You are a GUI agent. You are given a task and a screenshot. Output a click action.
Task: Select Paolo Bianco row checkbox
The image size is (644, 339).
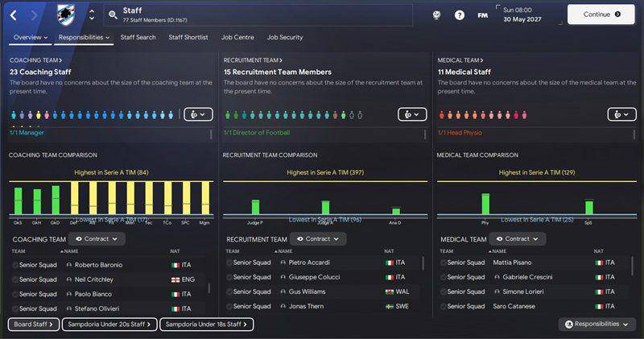point(15,294)
